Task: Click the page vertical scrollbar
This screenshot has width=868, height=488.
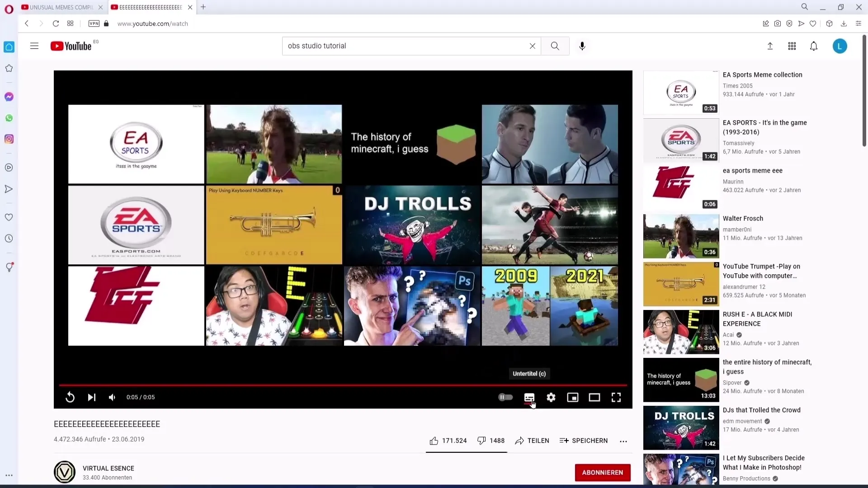Action: pyautogui.click(x=864, y=90)
